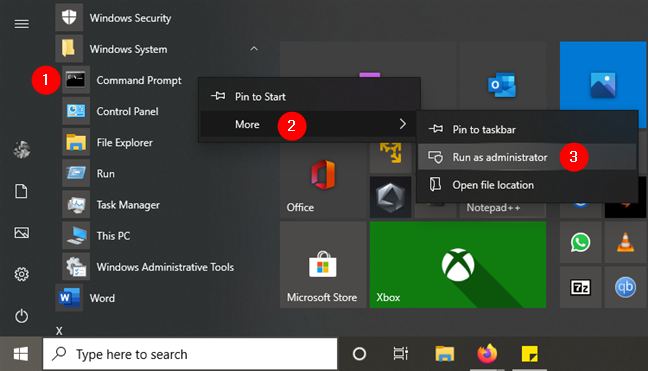Click the X letter group header
Screen dimensions: 648x371
tap(59, 331)
